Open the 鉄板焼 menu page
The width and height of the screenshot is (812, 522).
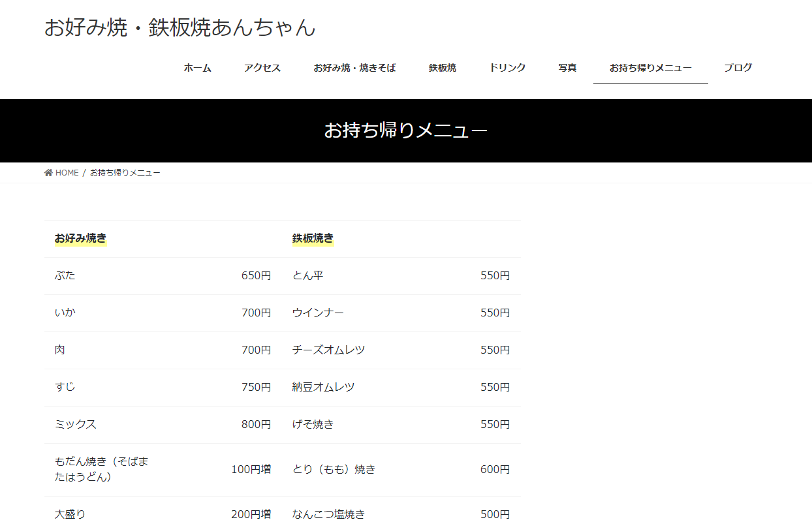443,68
